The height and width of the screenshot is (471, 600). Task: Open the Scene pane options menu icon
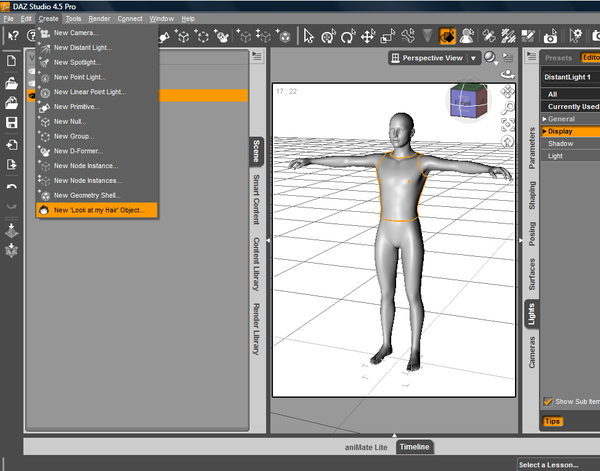[x=257, y=57]
